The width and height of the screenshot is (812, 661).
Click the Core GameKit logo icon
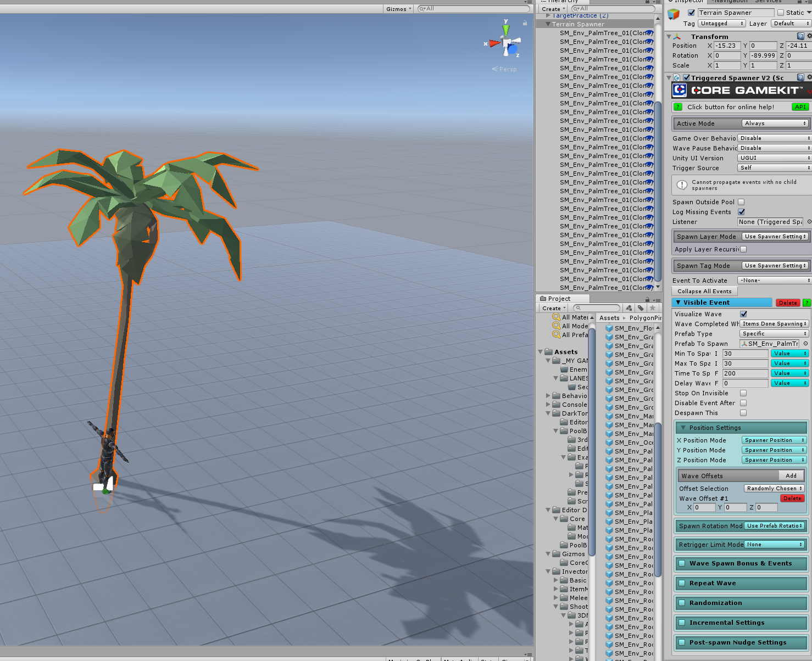(x=680, y=89)
